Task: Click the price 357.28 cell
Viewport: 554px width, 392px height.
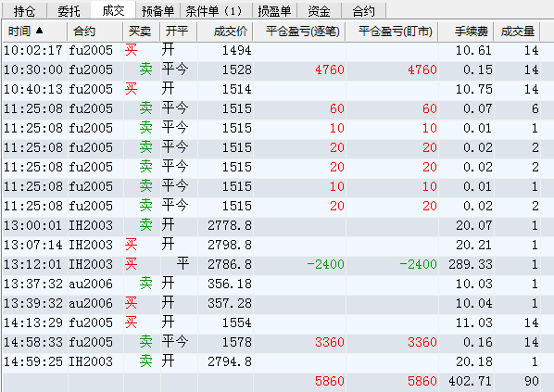Action: point(230,303)
